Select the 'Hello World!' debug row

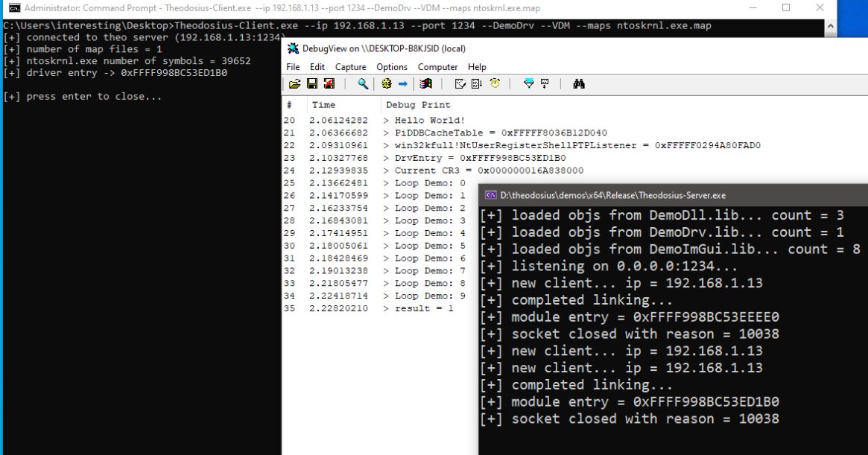click(575, 120)
